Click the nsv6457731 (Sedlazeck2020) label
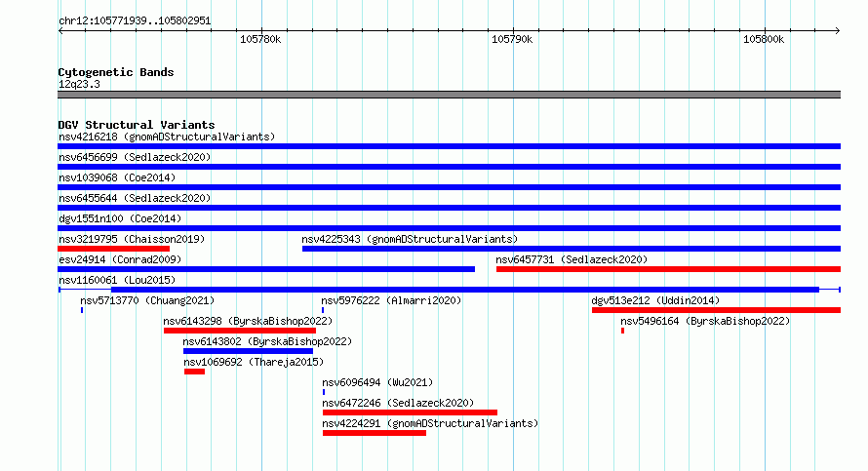Screen dimensions: 868x471 coord(572,259)
